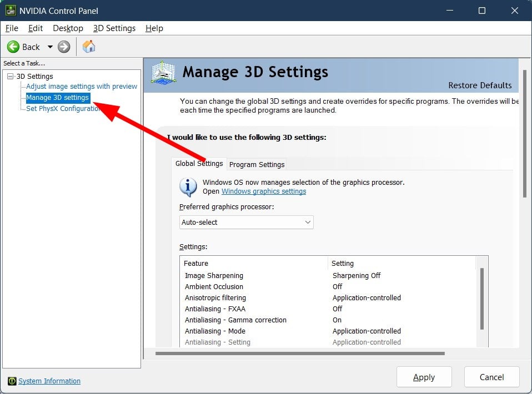Open the Back history dropdown arrow
532x394 pixels.
click(x=50, y=47)
